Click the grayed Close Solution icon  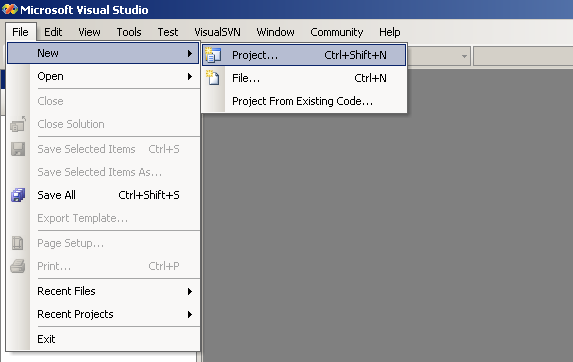click(x=18, y=124)
